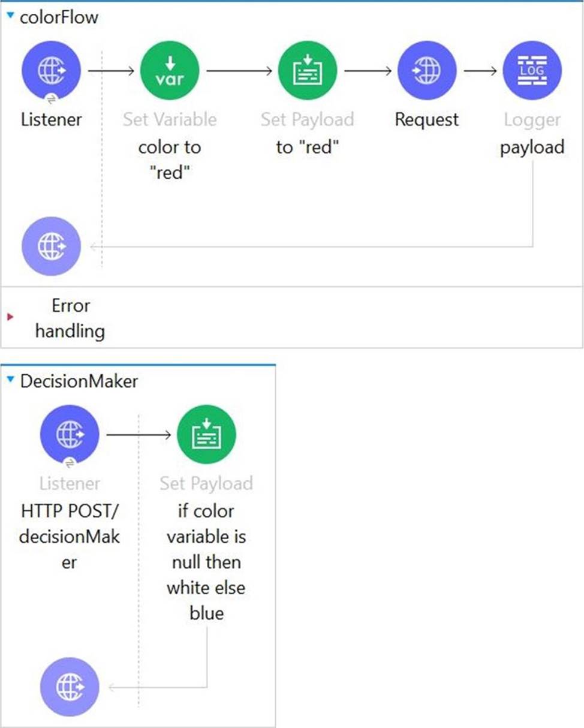584x728 pixels.
Task: Click the Error handling label text
Action: tap(70, 318)
